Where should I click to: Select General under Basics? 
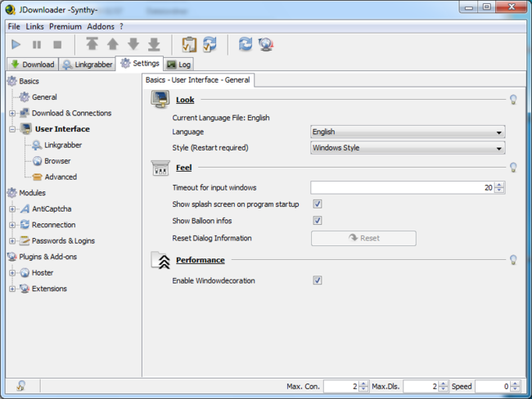click(38, 97)
